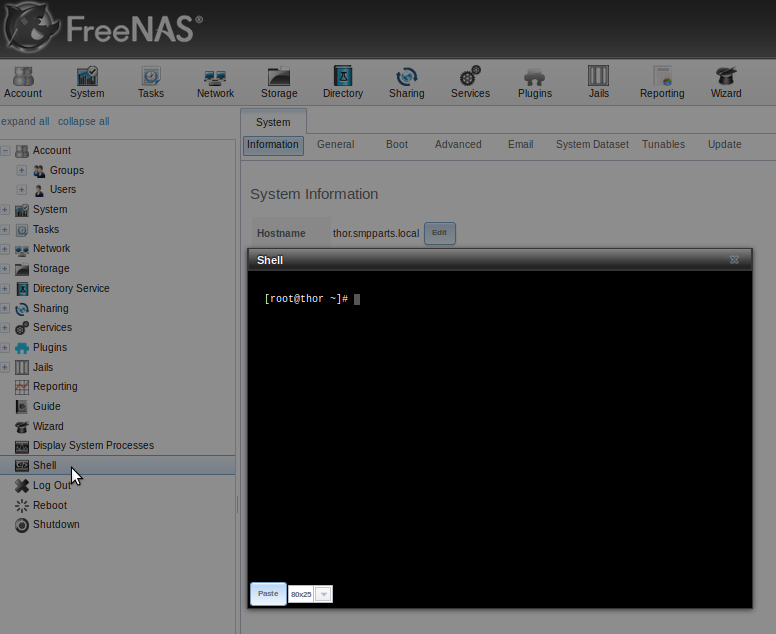Click the hostname Edit button
Screen dimensions: 776x634
pos(439,233)
